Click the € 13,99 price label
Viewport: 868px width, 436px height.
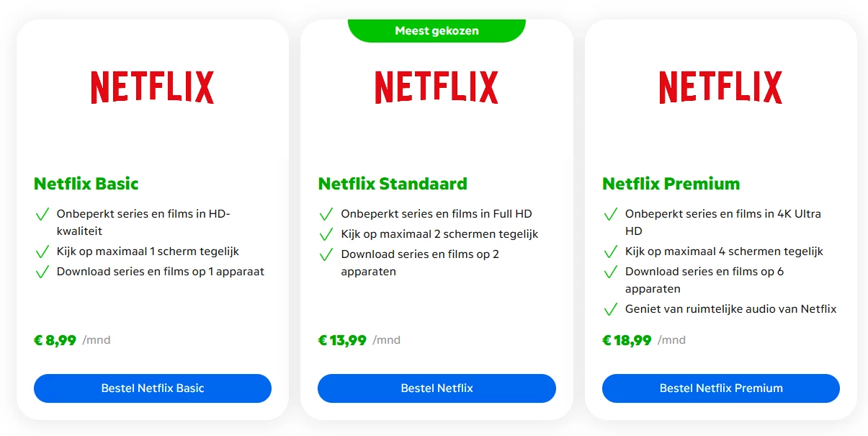coord(343,340)
